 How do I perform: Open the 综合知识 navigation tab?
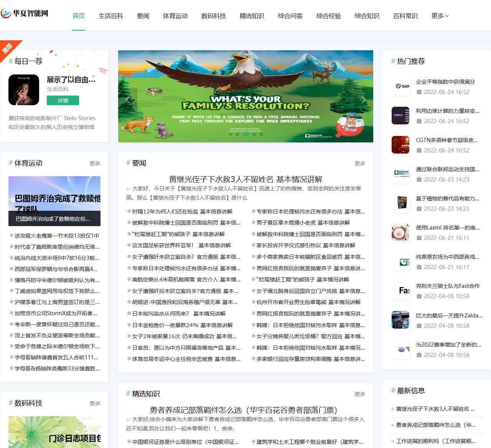click(367, 16)
